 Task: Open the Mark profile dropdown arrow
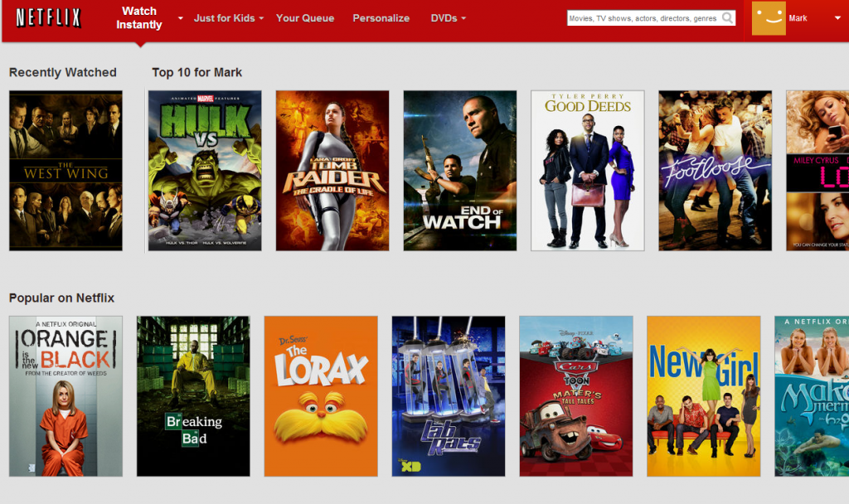tap(837, 18)
